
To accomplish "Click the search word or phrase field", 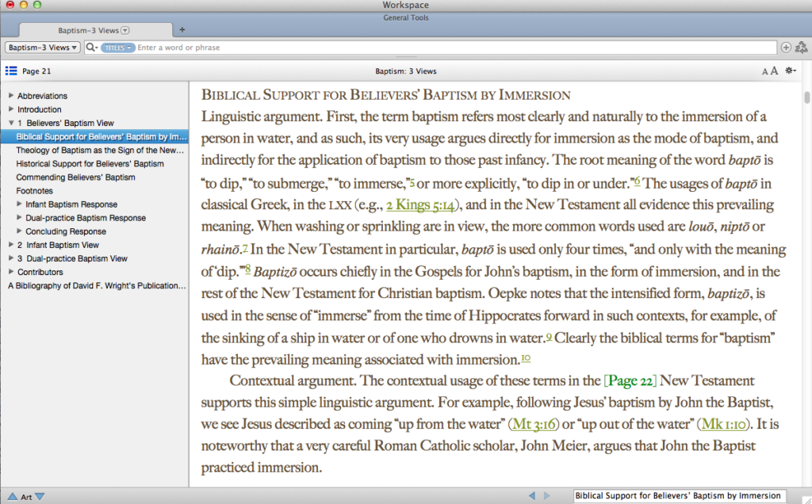I will coord(452,48).
